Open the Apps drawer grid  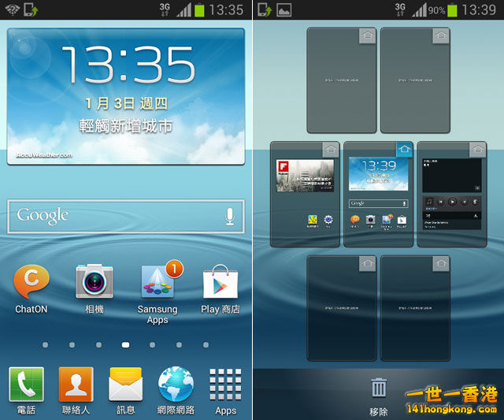click(226, 385)
